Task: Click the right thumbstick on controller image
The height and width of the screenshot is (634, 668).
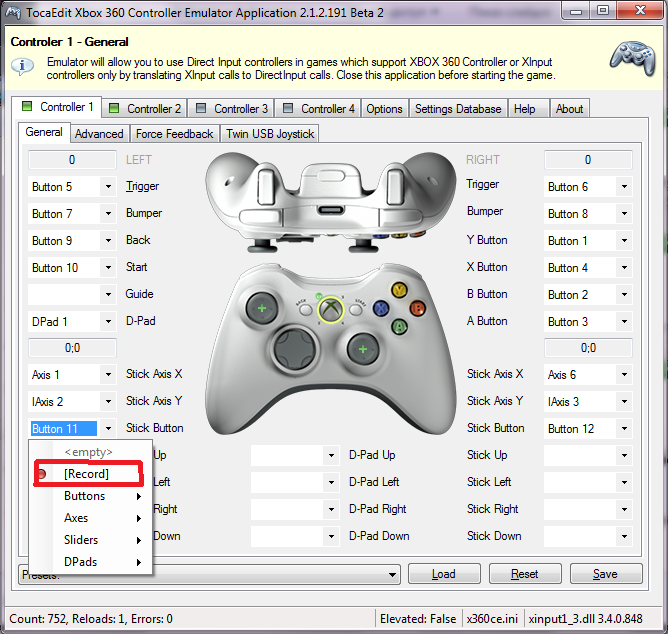Action: coord(364,349)
